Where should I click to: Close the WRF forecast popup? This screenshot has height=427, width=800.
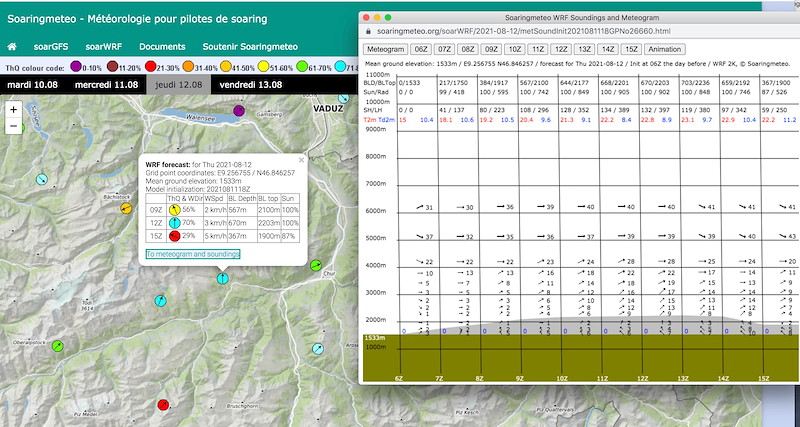pyautogui.click(x=301, y=160)
